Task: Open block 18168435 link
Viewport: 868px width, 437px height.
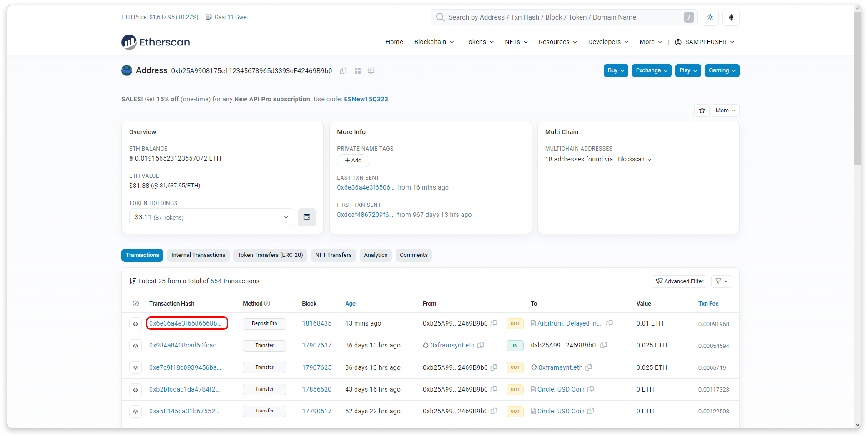Action: (316, 324)
